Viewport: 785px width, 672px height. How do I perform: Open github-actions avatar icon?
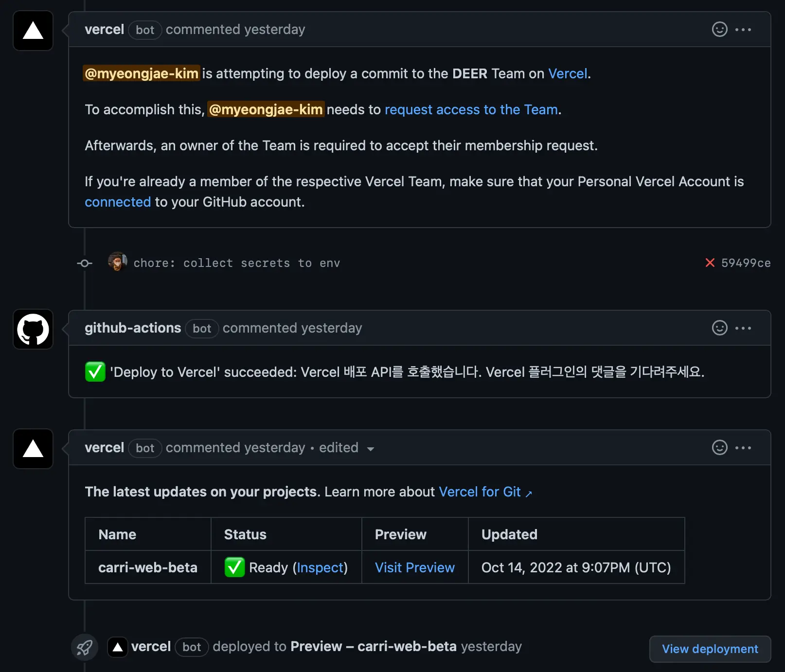(x=33, y=329)
